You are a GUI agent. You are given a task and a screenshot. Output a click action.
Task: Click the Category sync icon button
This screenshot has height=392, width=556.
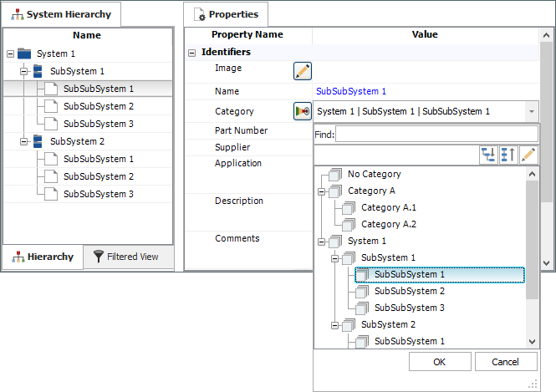(302, 111)
